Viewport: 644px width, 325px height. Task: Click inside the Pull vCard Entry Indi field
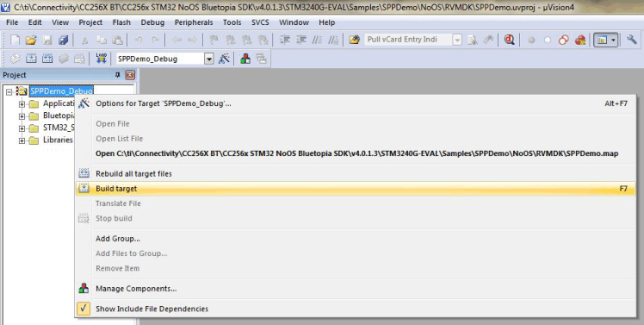(x=408, y=40)
